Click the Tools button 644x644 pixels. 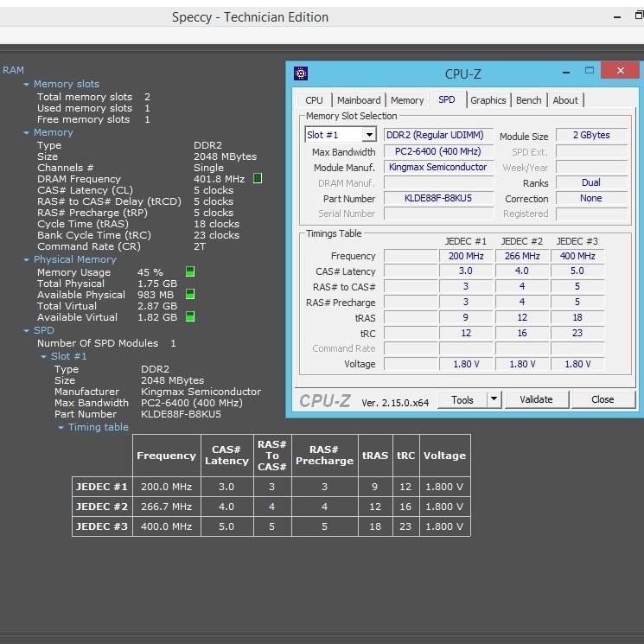point(462,399)
